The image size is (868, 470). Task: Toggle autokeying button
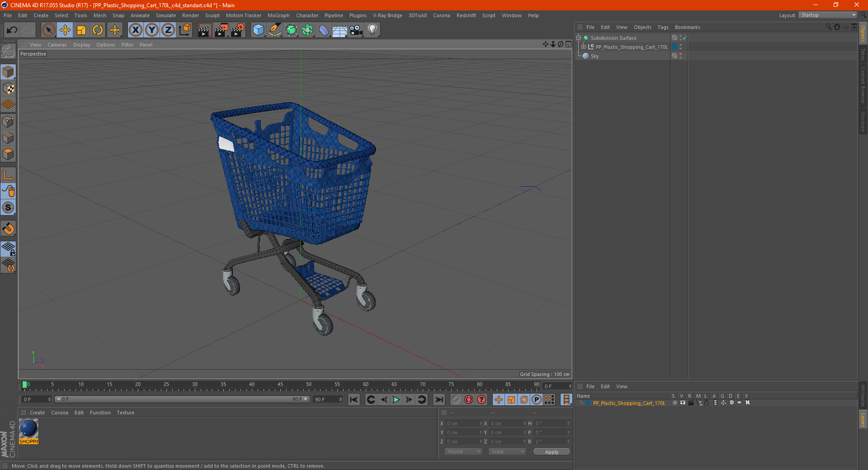469,399
